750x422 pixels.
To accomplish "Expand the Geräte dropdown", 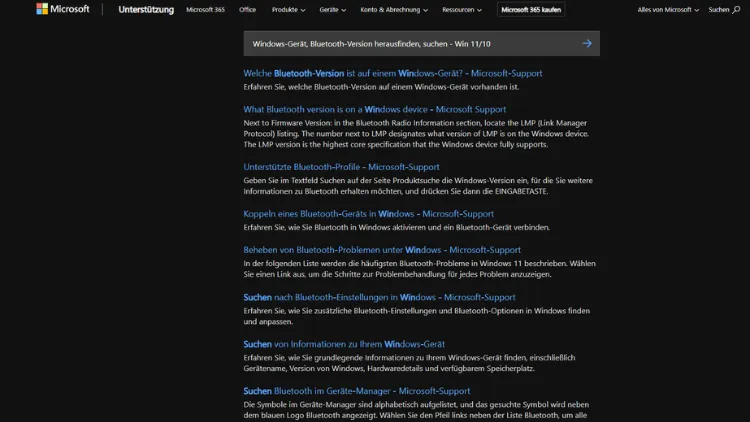I will pyautogui.click(x=332, y=10).
